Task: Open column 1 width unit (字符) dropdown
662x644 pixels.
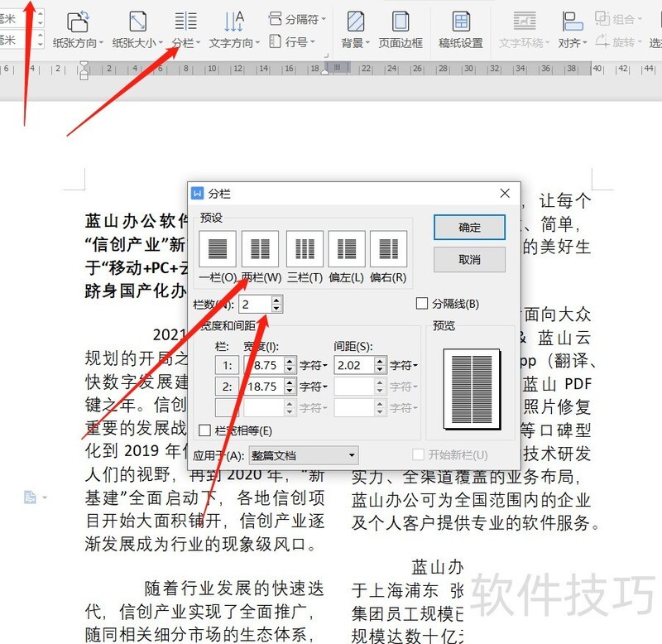Action: point(314,365)
